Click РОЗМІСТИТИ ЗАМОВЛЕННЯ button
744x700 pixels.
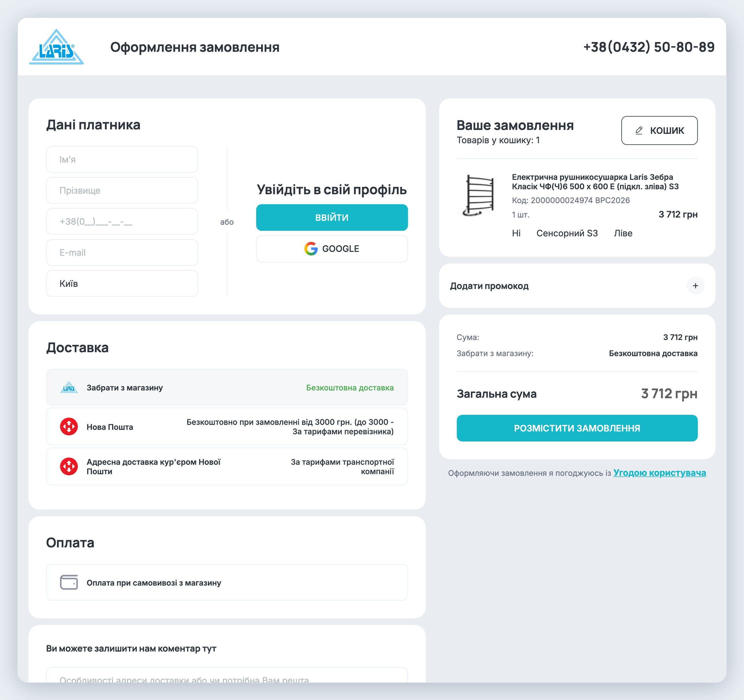coord(577,428)
